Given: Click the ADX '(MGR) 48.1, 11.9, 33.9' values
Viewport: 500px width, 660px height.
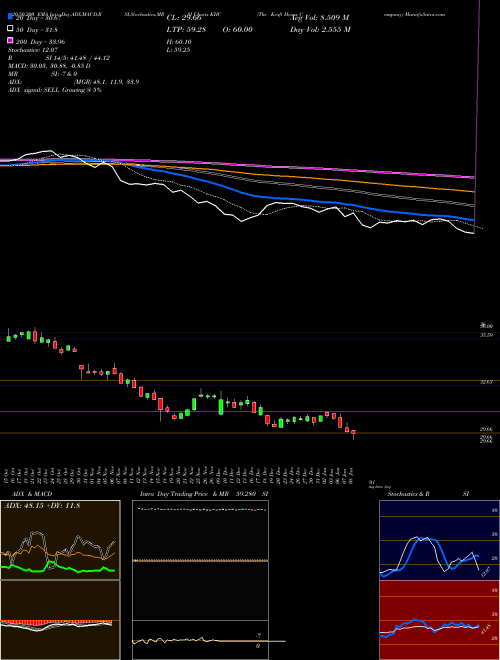Looking at the screenshot, I should [107, 82].
